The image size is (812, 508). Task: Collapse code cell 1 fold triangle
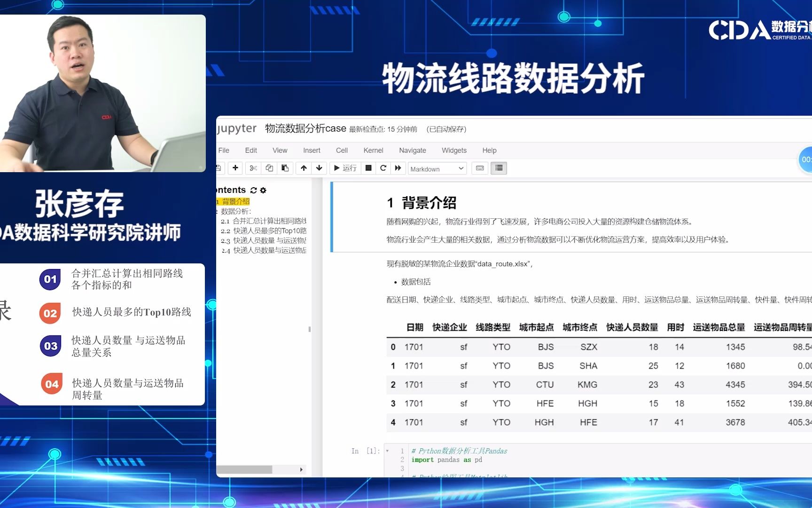tap(387, 451)
